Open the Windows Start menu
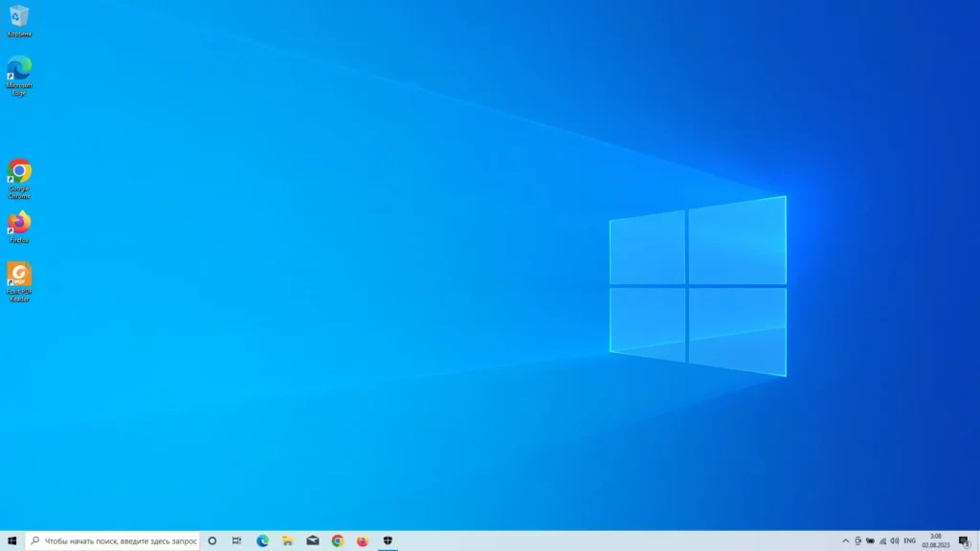Viewport: 980px width, 551px height. click(x=12, y=540)
